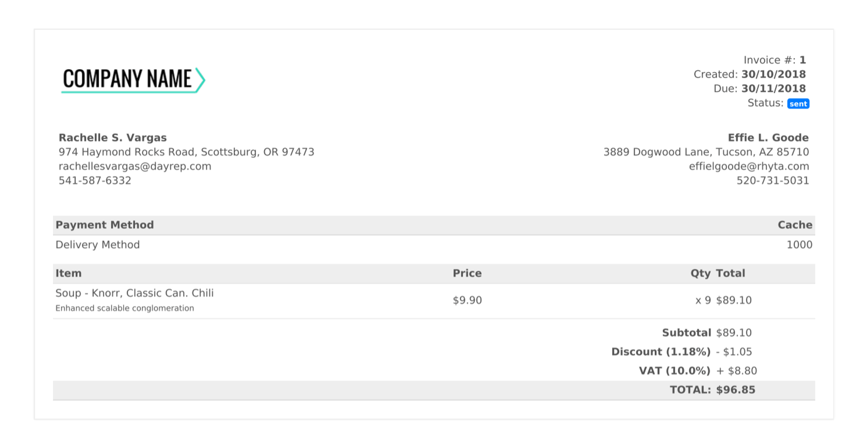Select phone number 520-731-5031
Viewport: 868px width, 447px height.
[x=772, y=181]
